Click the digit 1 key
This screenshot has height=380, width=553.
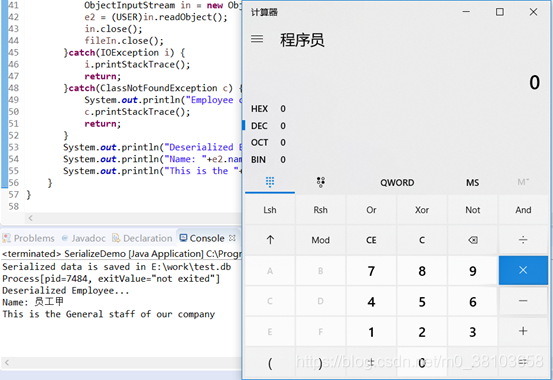tap(371, 332)
